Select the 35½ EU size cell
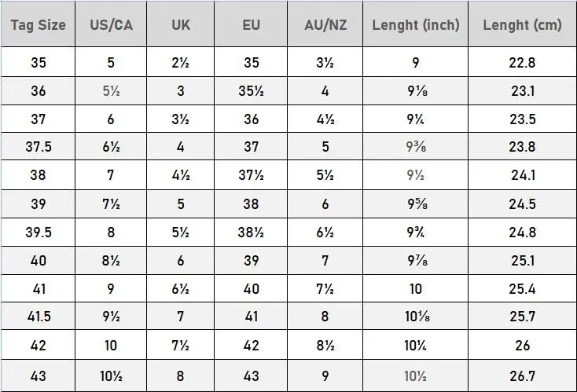 252,91
